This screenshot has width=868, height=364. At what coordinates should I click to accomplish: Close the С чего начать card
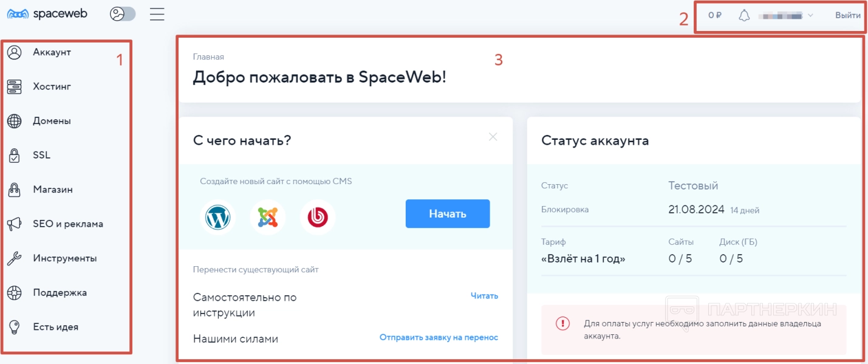[x=493, y=137]
